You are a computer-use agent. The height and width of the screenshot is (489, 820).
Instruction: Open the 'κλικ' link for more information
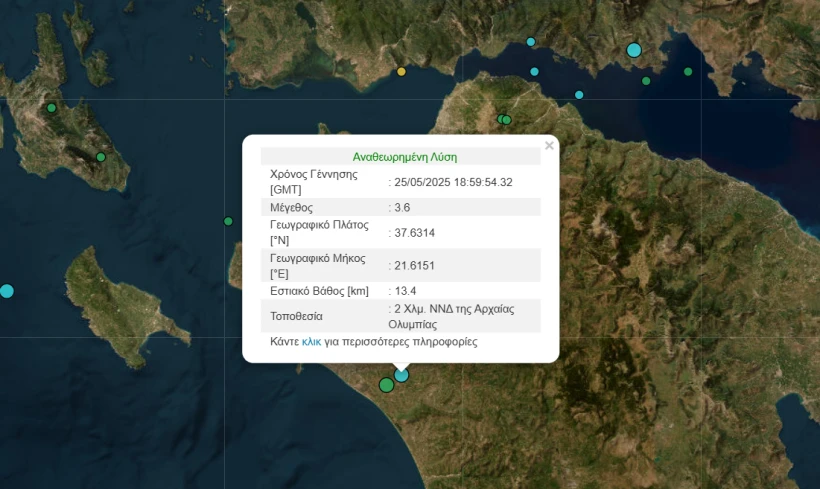tap(311, 342)
